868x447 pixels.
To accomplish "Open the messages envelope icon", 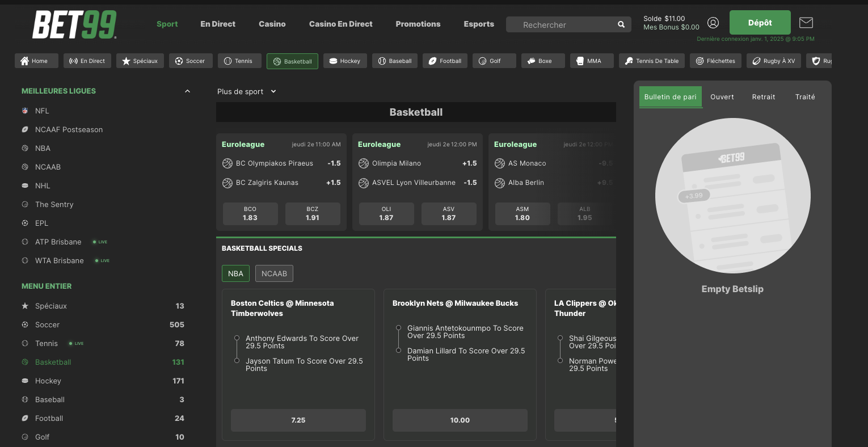I will pyautogui.click(x=806, y=23).
